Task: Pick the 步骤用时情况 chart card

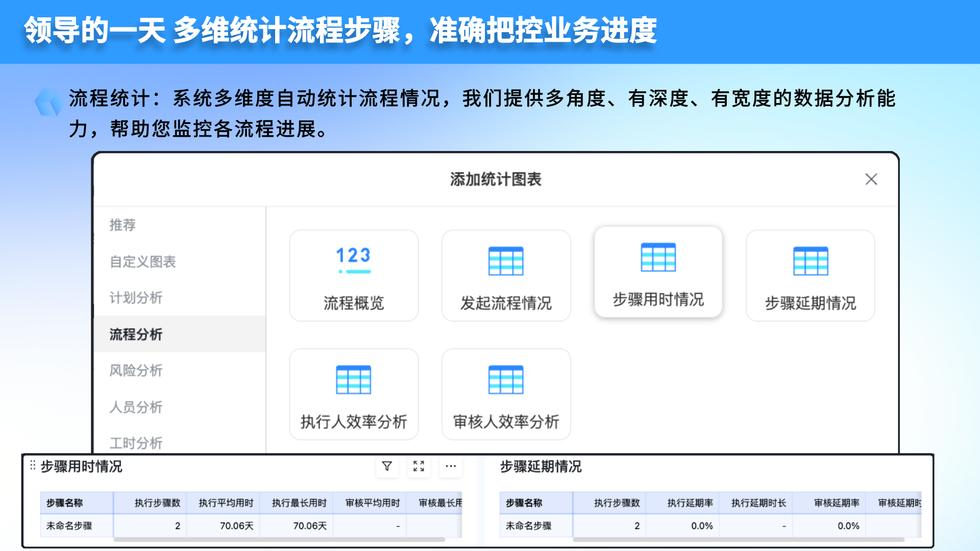Action: tap(658, 272)
